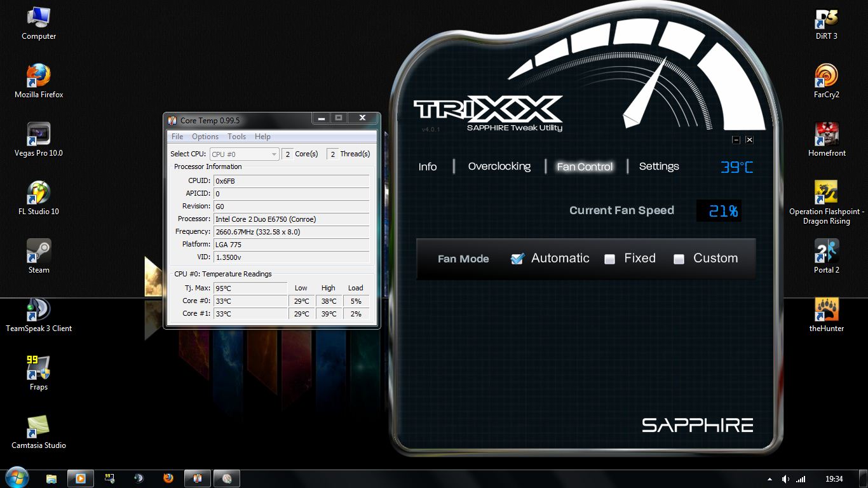Open the Vegas Pro 10.0 desktop shortcut

click(39, 140)
